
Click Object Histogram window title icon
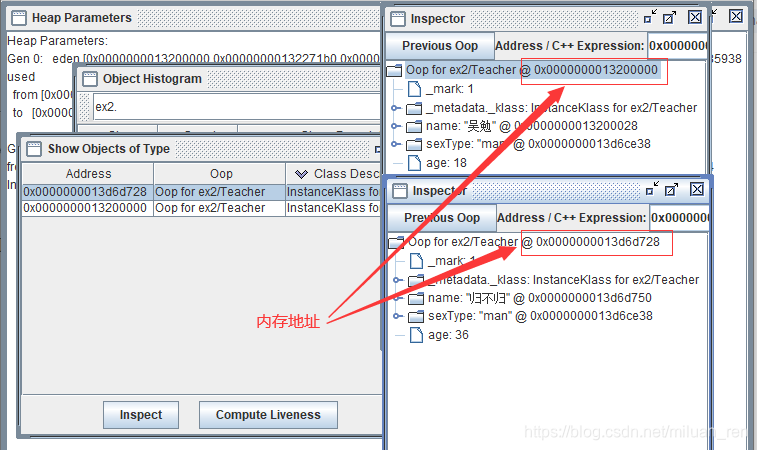click(x=90, y=79)
